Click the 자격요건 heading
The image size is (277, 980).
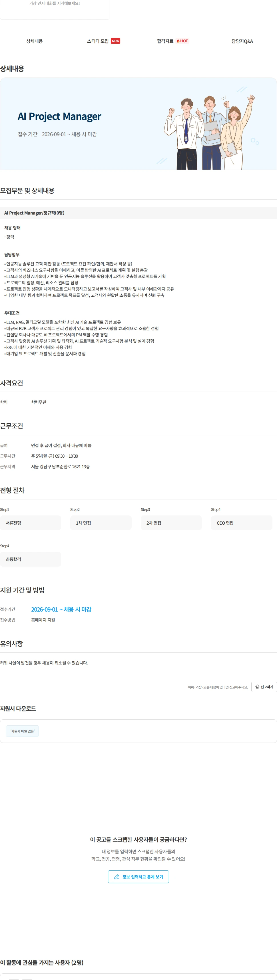[x=11, y=383]
